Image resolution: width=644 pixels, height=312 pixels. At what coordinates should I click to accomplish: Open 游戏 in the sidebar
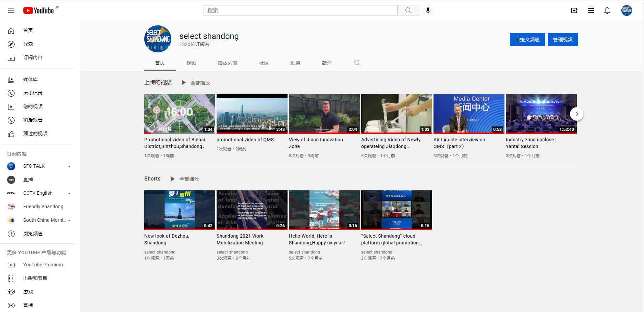[x=38, y=292]
